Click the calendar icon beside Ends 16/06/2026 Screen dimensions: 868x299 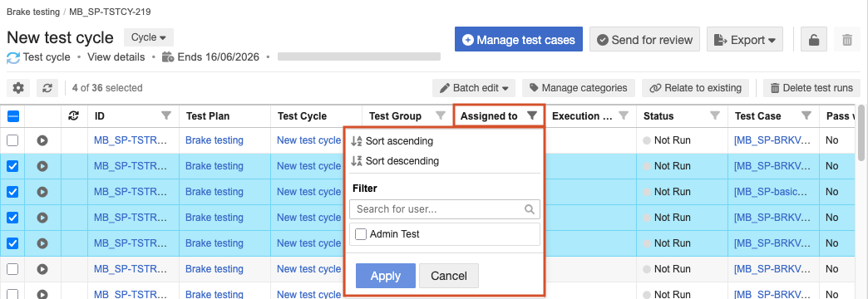pyautogui.click(x=168, y=57)
